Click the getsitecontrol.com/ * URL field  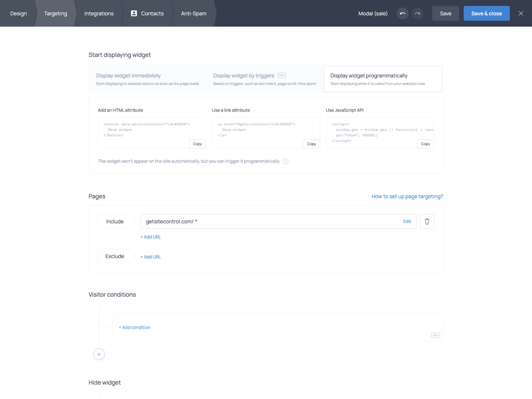[278, 222]
